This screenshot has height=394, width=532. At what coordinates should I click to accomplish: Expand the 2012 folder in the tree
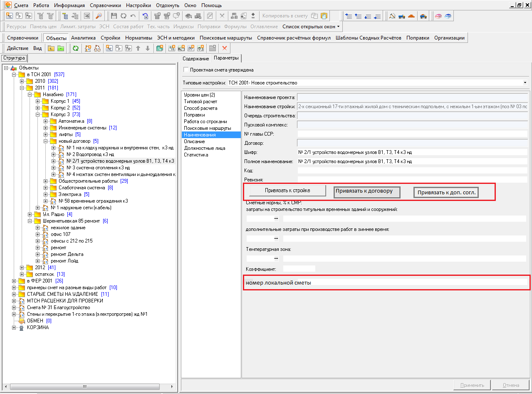click(x=22, y=268)
